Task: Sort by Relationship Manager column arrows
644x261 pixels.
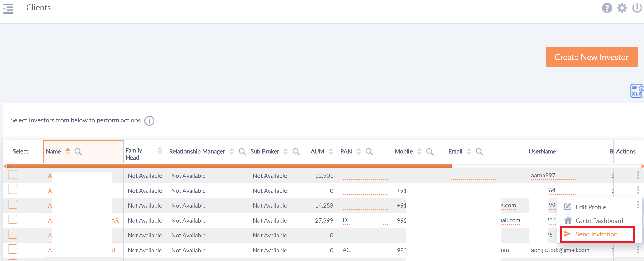Action: (231, 151)
